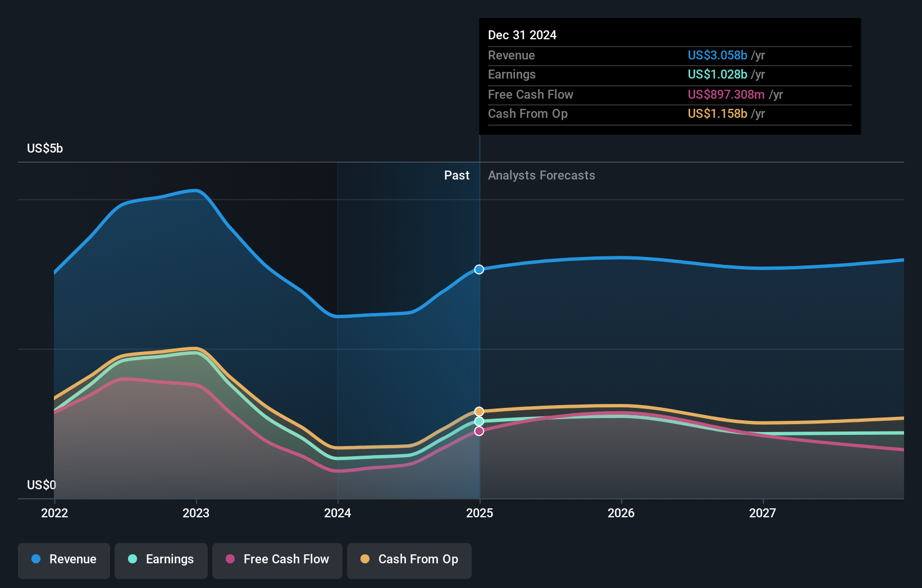This screenshot has width=922, height=588.
Task: Click the teal Earnings marker at 2025
Action: (x=479, y=421)
